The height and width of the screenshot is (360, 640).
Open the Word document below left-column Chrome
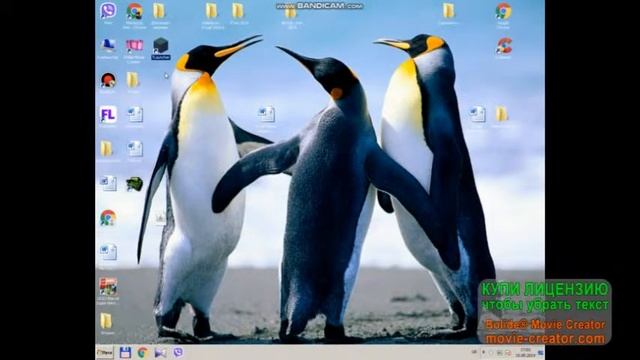pyautogui.click(x=108, y=252)
